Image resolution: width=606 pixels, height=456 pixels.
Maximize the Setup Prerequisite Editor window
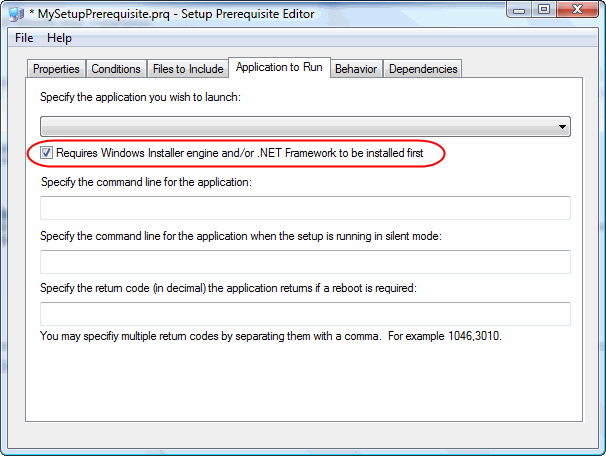(544, 11)
